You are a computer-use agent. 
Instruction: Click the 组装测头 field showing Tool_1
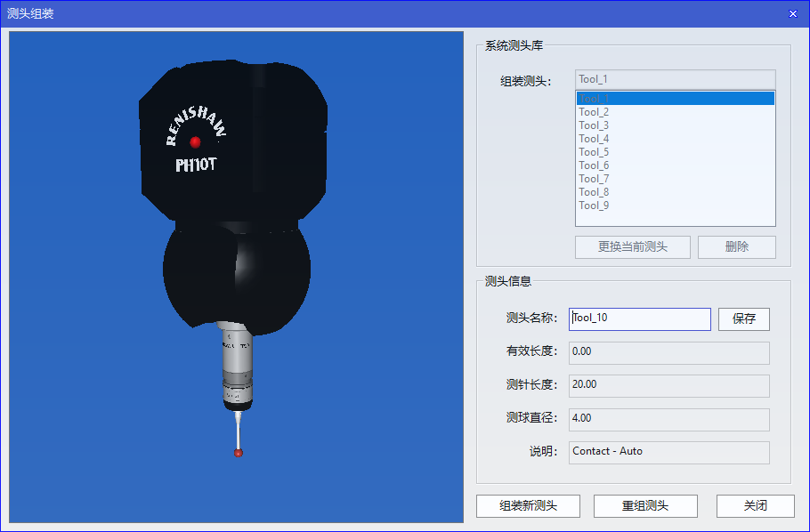pos(676,79)
